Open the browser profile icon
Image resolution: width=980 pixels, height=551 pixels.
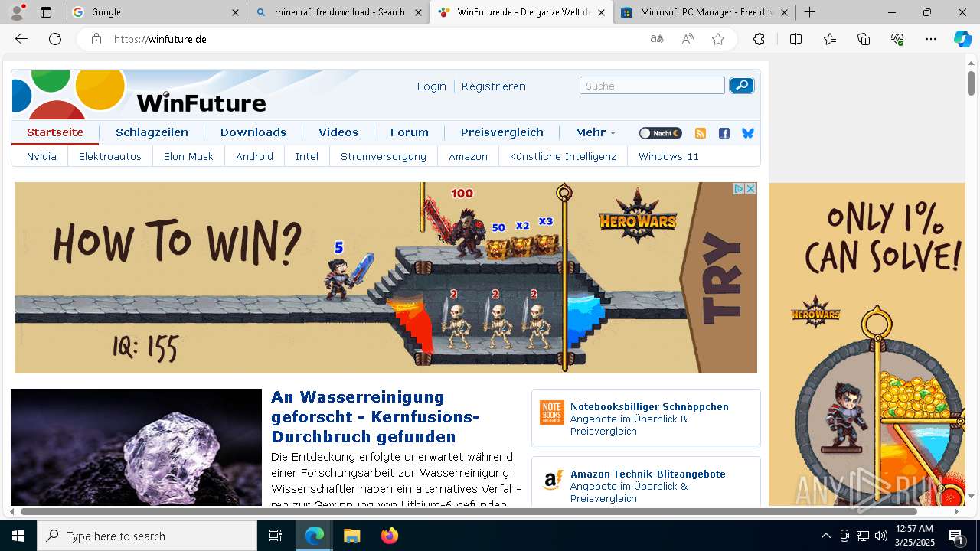[x=17, y=12]
